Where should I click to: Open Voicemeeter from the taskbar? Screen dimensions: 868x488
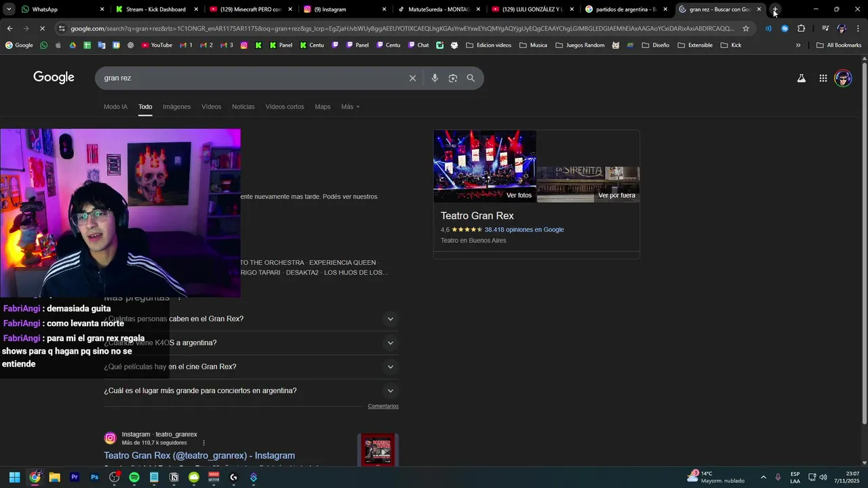[x=214, y=477]
